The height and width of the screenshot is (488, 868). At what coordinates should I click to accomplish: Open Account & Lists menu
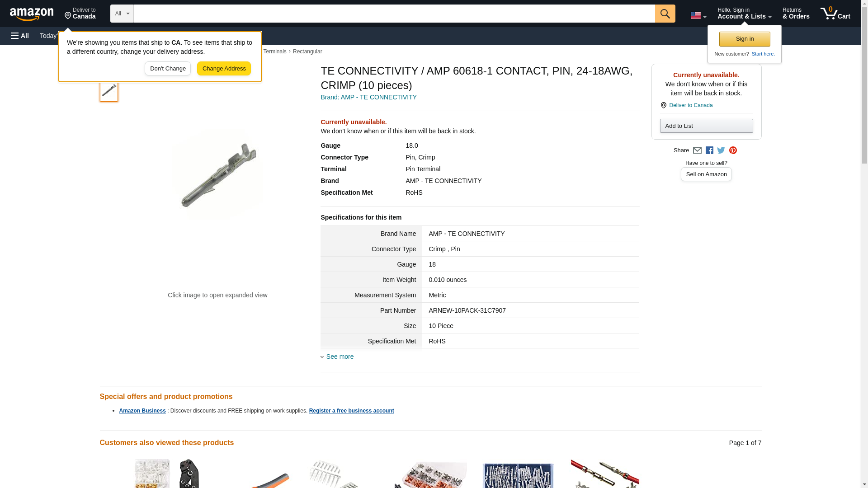click(x=744, y=14)
